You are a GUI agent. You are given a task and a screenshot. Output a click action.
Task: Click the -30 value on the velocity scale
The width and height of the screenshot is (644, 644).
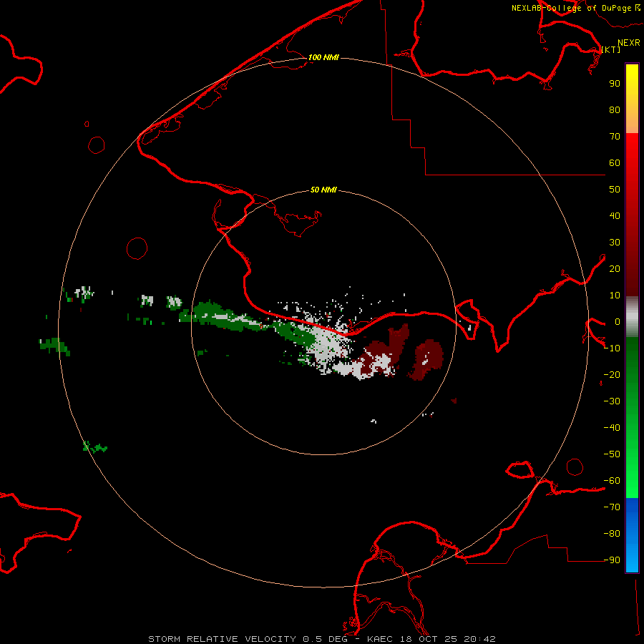point(612,401)
